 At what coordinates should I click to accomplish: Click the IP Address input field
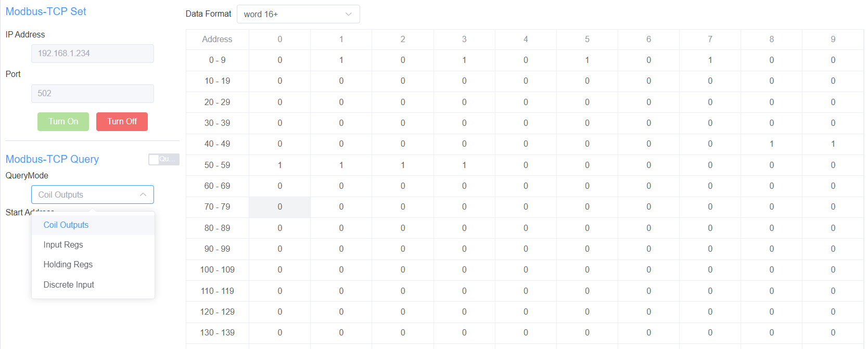click(x=92, y=54)
